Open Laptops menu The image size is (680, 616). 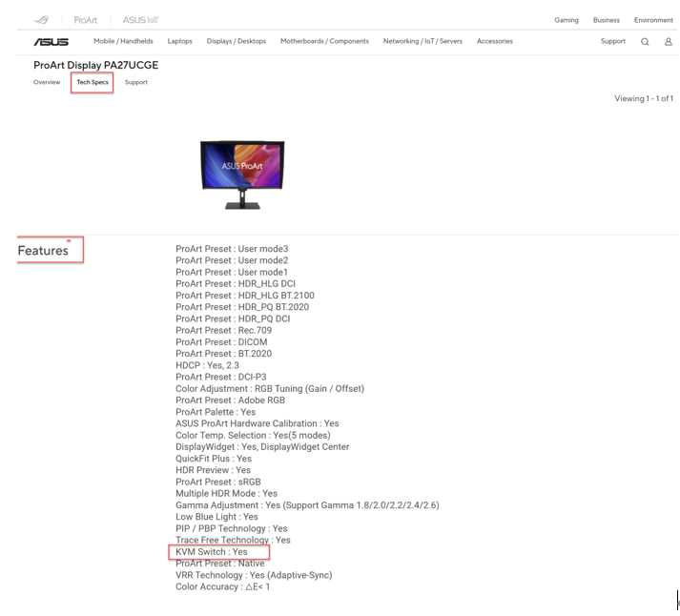pyautogui.click(x=179, y=41)
